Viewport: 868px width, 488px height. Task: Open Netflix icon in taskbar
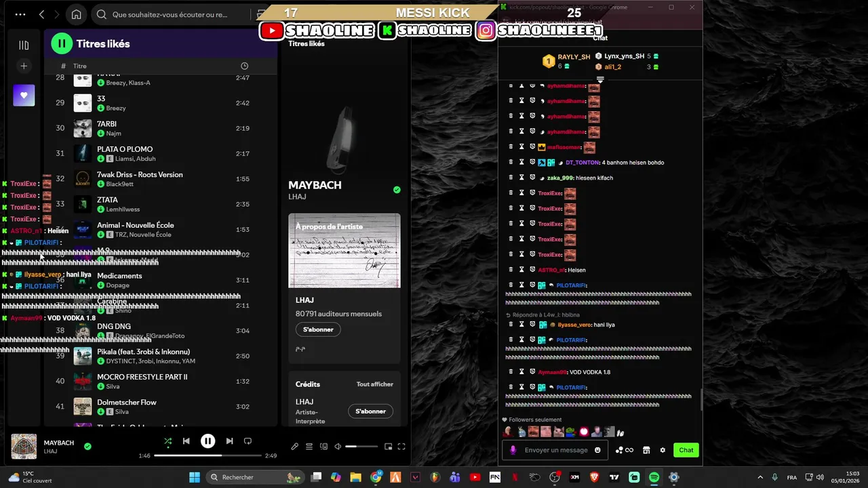tap(515, 477)
